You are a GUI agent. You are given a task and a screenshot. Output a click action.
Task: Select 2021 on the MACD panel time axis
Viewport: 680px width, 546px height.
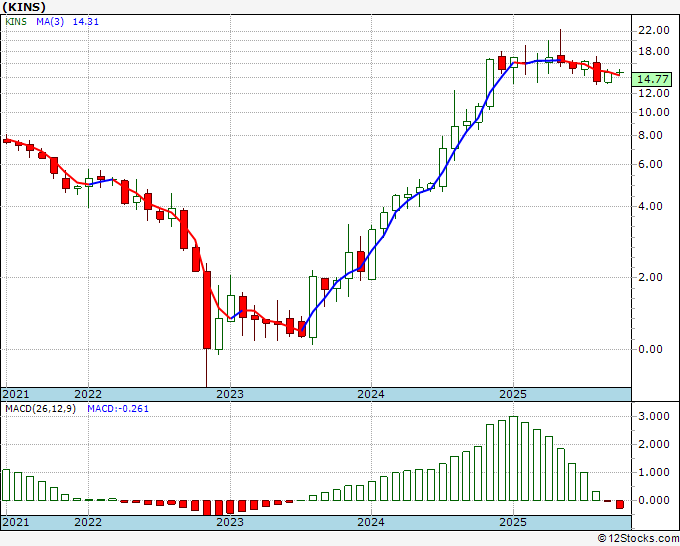coord(16,522)
